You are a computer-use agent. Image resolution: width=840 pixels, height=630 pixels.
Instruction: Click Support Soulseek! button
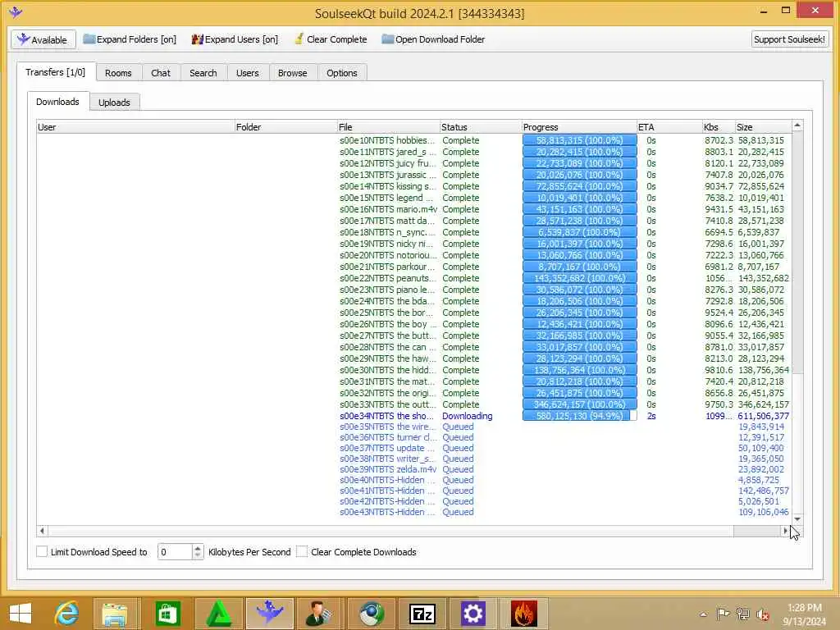[x=789, y=39]
